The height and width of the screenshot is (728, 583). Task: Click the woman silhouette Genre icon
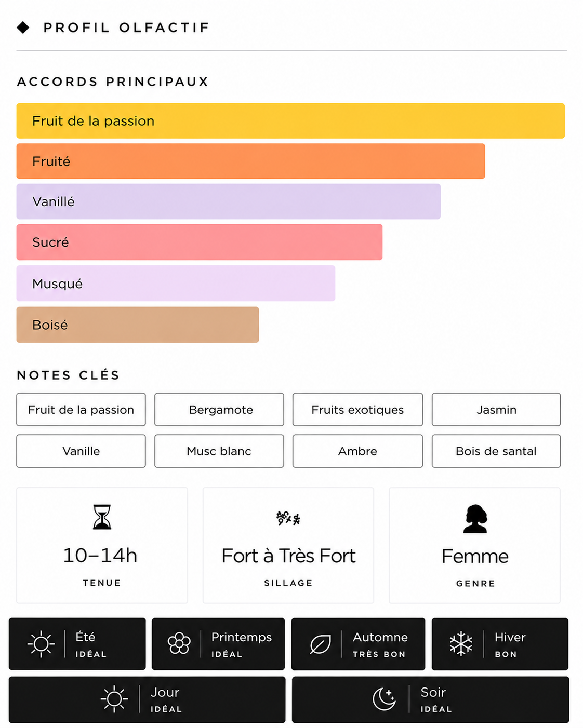coord(475,518)
